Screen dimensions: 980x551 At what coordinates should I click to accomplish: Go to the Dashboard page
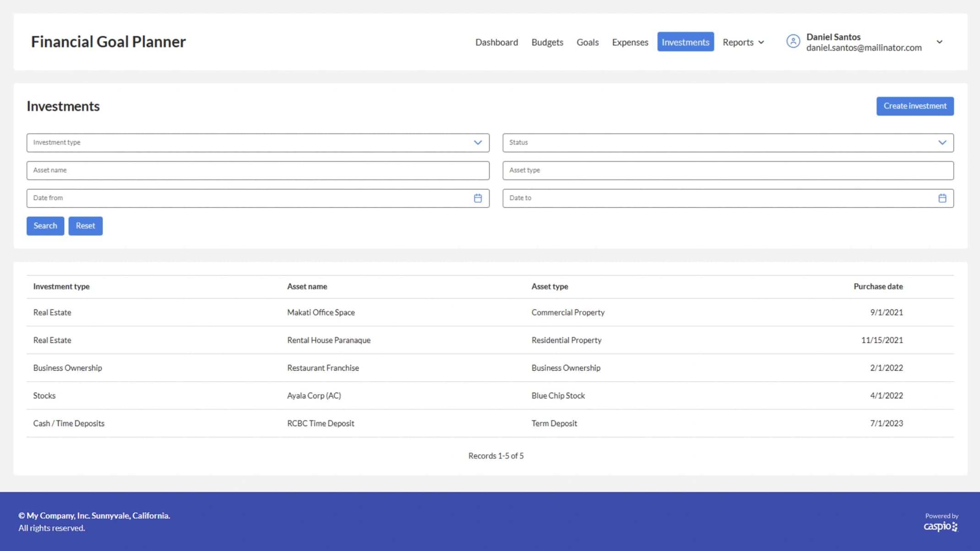[496, 42]
